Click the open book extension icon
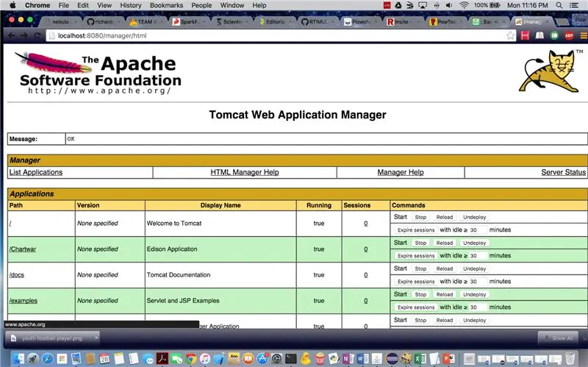588x367 pixels. pos(539,35)
